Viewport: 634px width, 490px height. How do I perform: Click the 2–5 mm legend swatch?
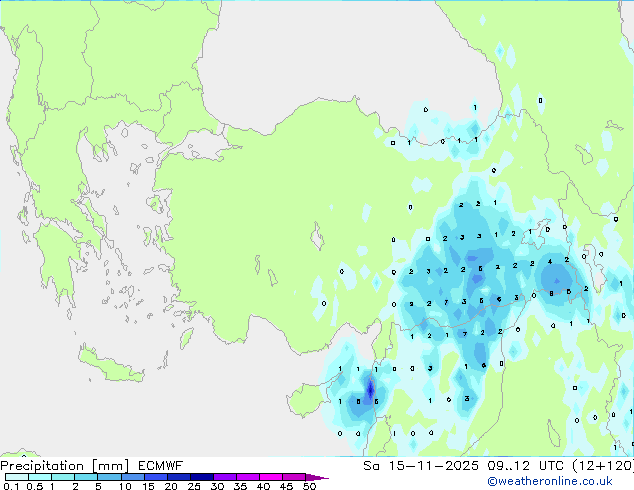pos(86,477)
